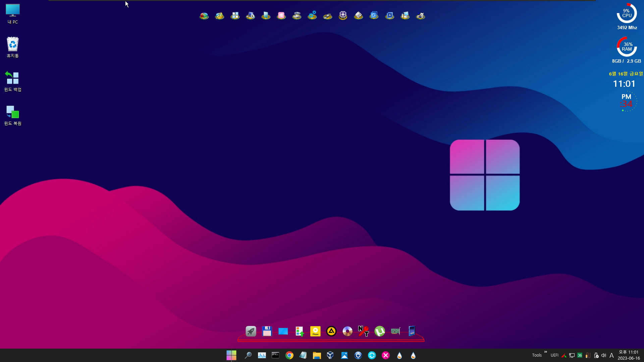Open the blue rectangle desktop icon in bottom dock
This screenshot has width=644, height=362.
[x=283, y=331]
